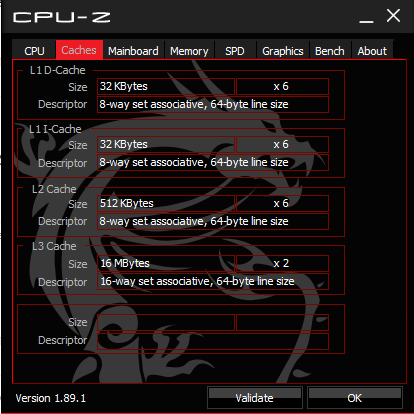Open the Bench tab
This screenshot has width=414, height=414.
pos(330,51)
